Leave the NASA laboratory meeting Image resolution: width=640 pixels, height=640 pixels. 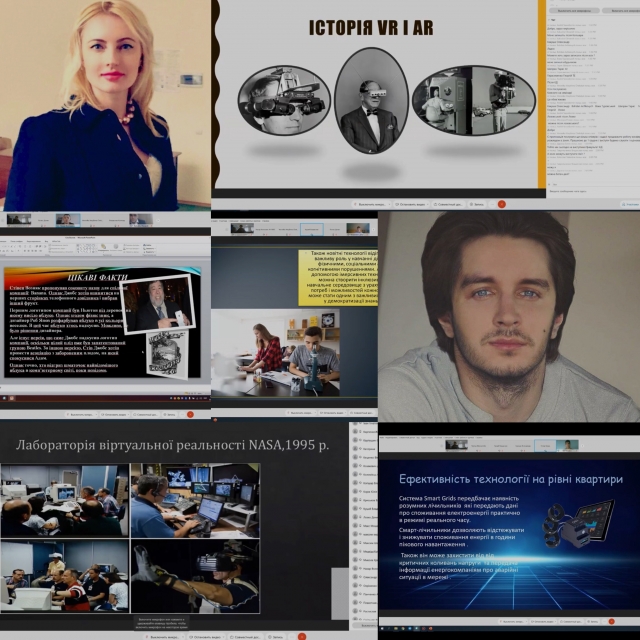click(302, 637)
